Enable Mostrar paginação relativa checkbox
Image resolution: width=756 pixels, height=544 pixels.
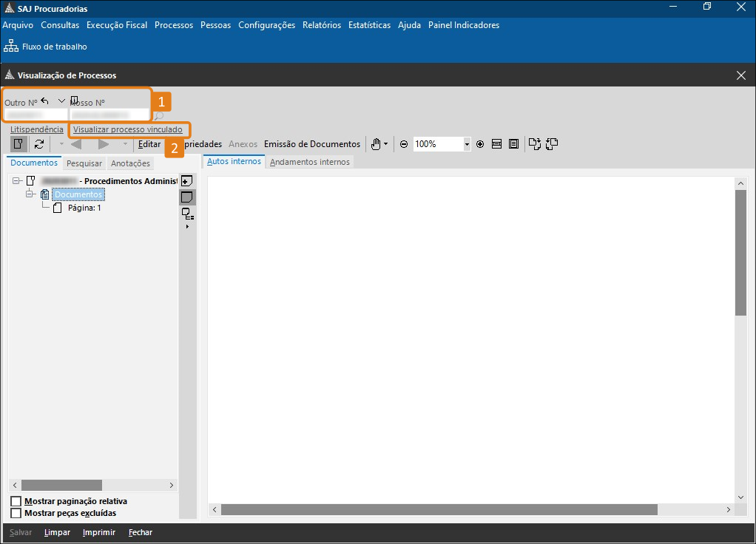(16, 502)
